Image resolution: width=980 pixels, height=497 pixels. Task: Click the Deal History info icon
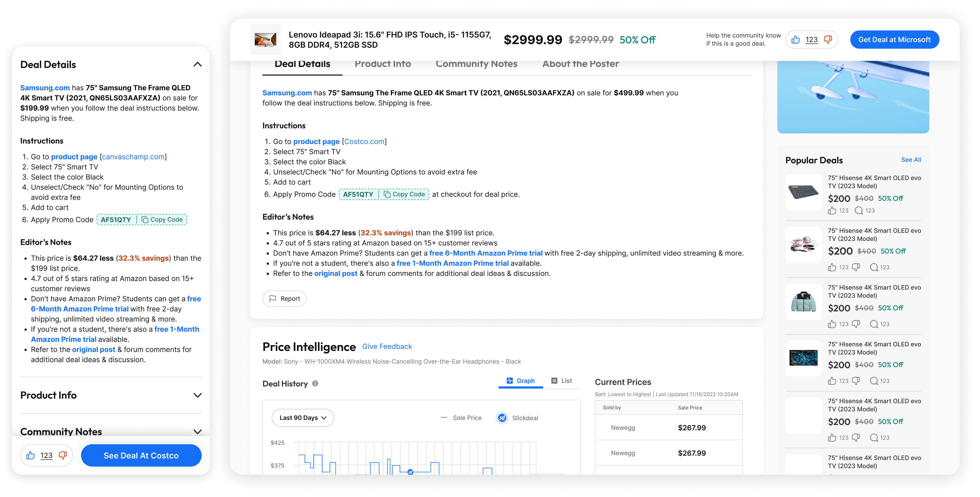(315, 383)
